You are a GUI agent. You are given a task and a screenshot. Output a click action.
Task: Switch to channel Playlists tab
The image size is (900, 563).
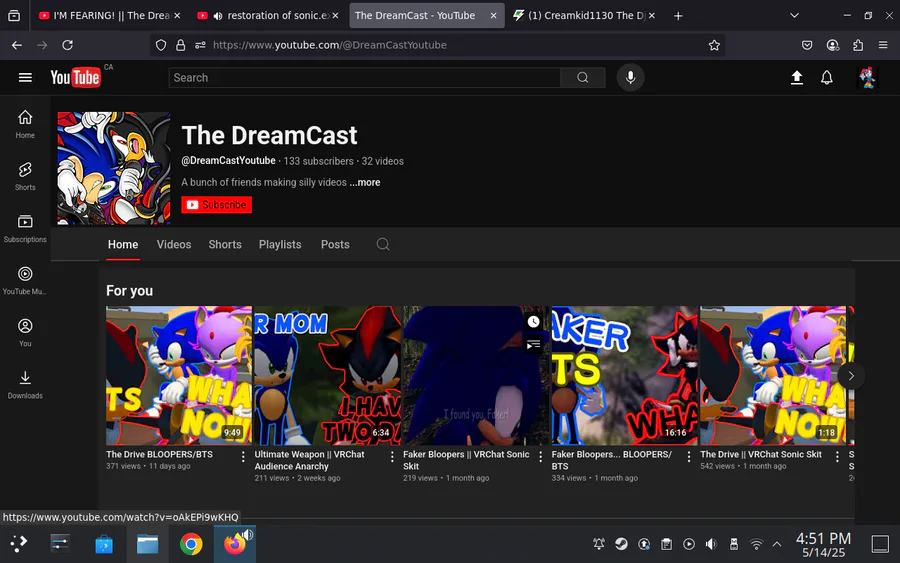pos(280,244)
